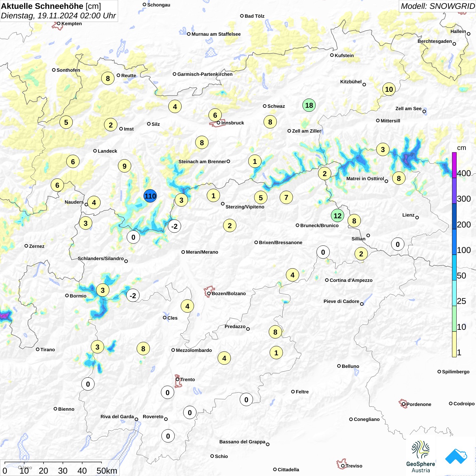Click the Tirano city label
476x476 pixels.
click(x=48, y=350)
